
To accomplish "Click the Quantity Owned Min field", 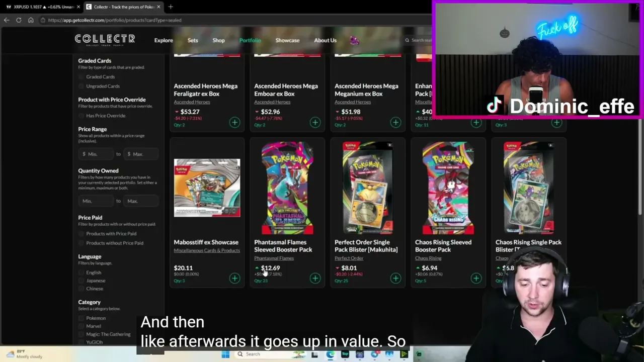I will coord(97,201).
